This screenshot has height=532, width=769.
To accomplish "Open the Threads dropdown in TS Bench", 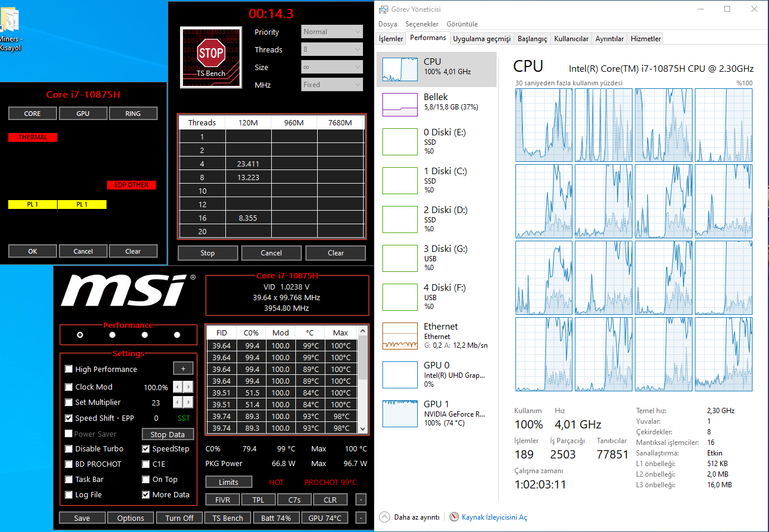I will click(x=332, y=49).
